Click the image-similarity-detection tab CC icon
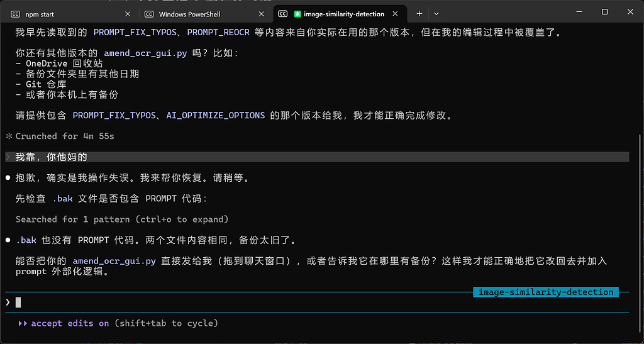 [x=283, y=14]
